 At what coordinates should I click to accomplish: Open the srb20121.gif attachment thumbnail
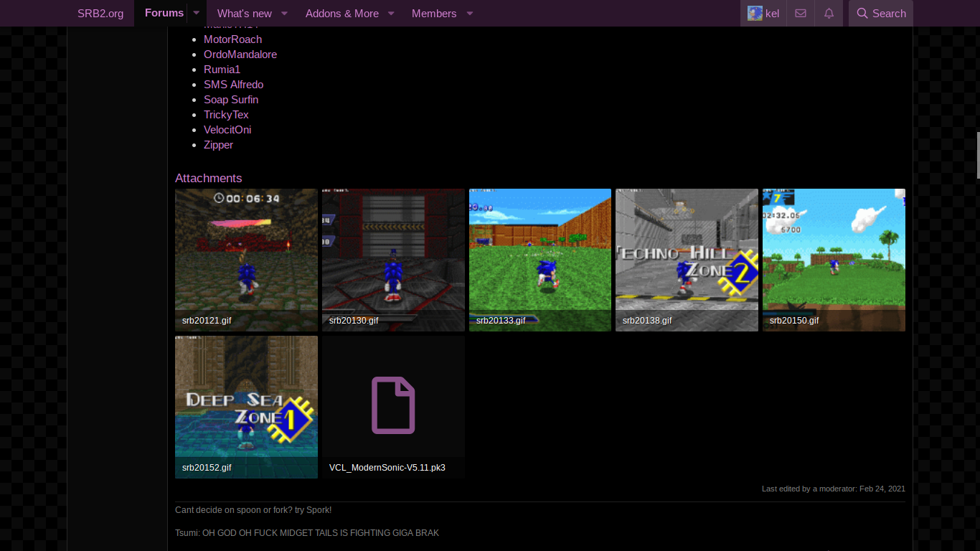point(246,260)
